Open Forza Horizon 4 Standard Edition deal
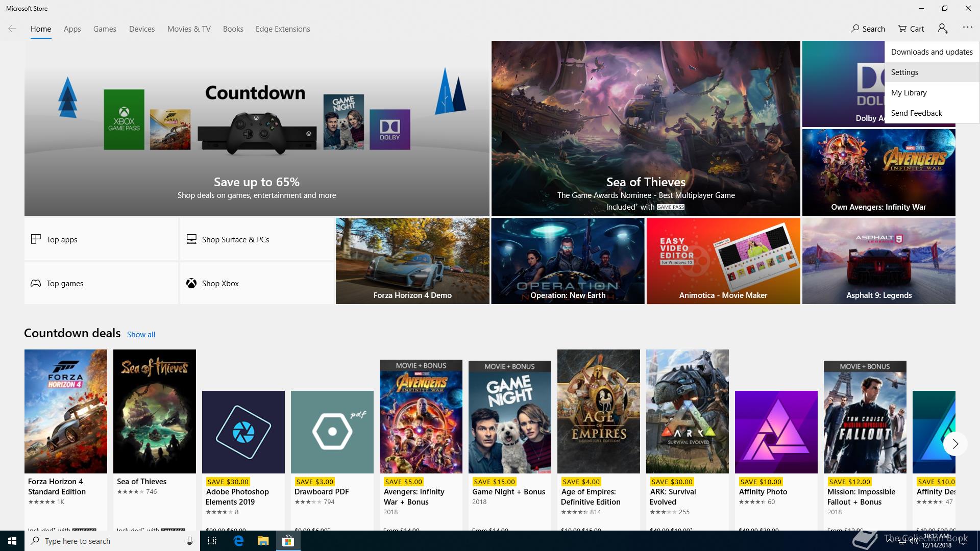Viewport: 980px width, 551px height. [x=66, y=440]
